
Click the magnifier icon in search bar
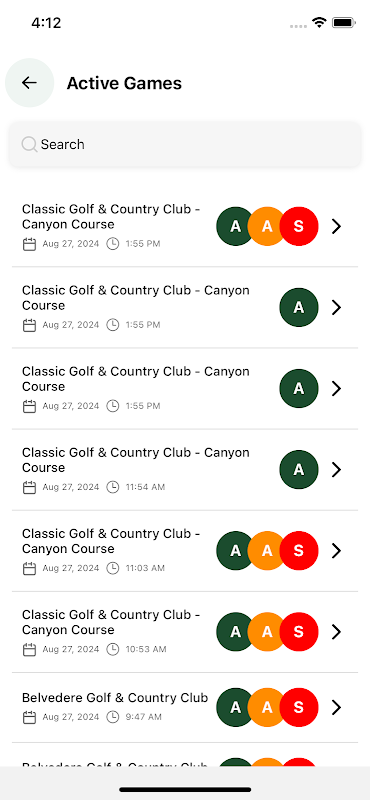(29, 144)
